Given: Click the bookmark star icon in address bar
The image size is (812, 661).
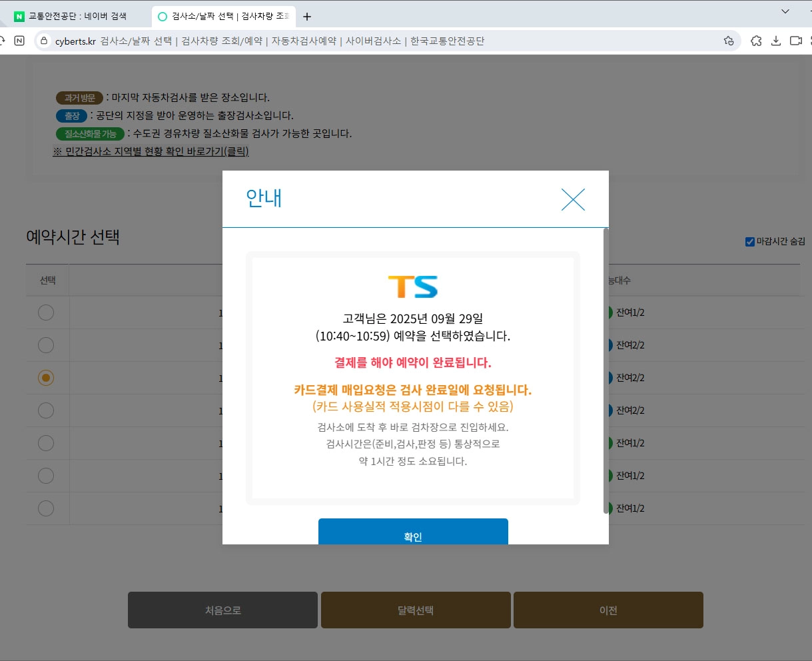Looking at the screenshot, I should [x=729, y=41].
